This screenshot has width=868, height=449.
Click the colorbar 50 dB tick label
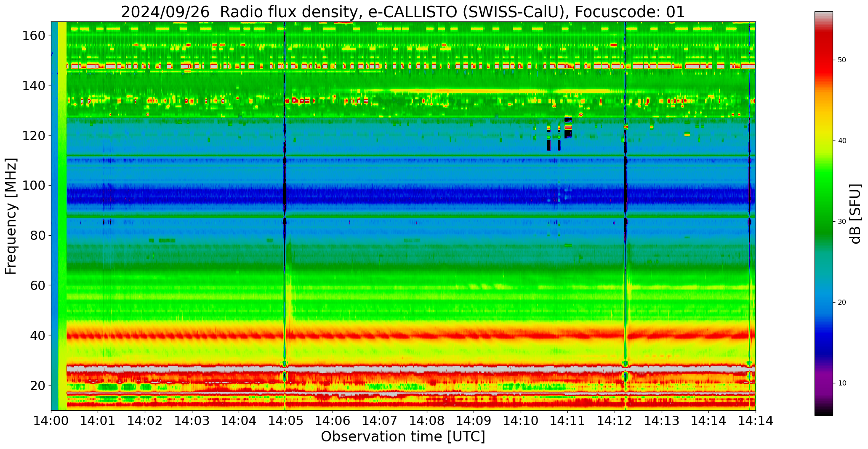(842, 60)
